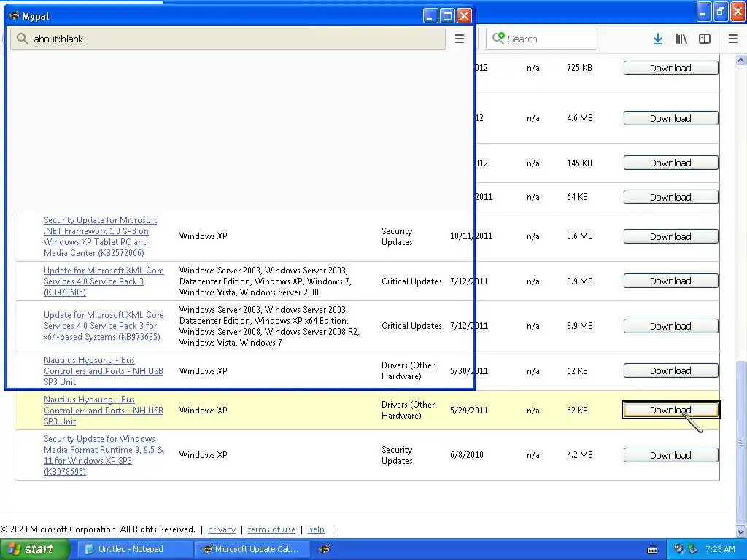Minimize the Update Catalog main window
Image resolution: width=747 pixels, height=560 pixels.
click(x=704, y=12)
